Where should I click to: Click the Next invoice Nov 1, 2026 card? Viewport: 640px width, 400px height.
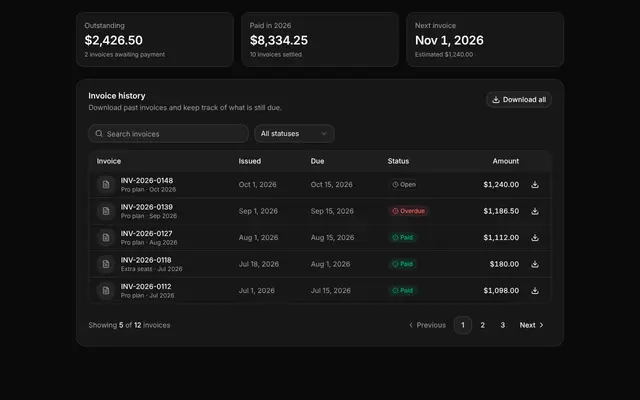[485, 39]
